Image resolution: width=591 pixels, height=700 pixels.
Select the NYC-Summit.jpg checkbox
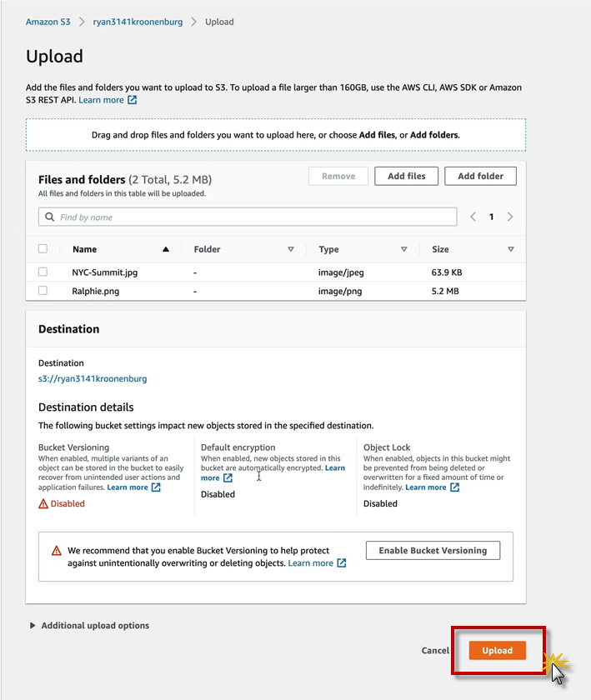pyautogui.click(x=43, y=272)
